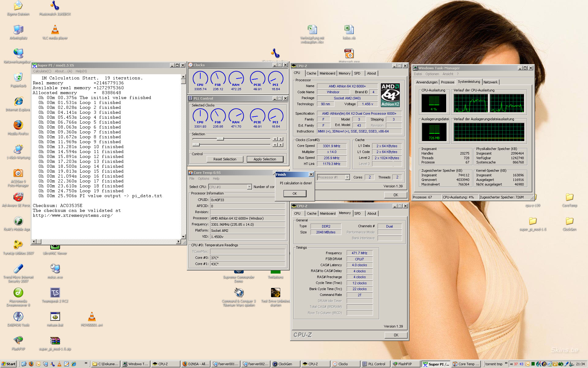Switch to the Windows Task-Manager taskbar button
The width and height of the screenshot is (588, 368).
coord(135,364)
